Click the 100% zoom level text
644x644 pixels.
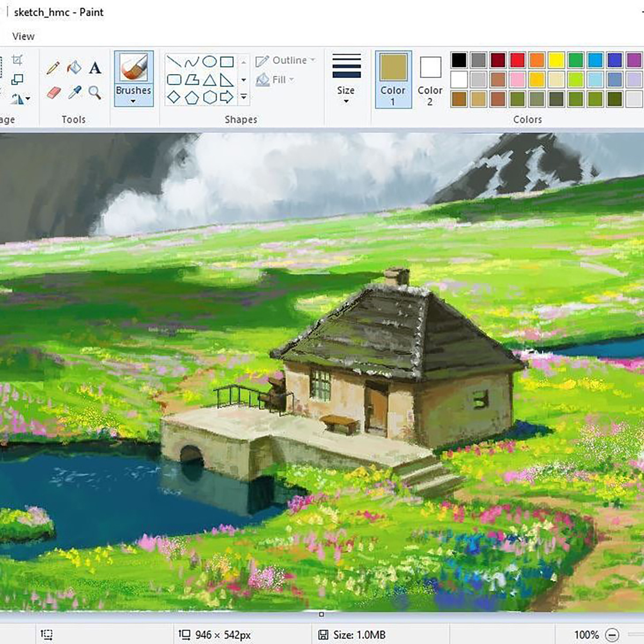[587, 634]
